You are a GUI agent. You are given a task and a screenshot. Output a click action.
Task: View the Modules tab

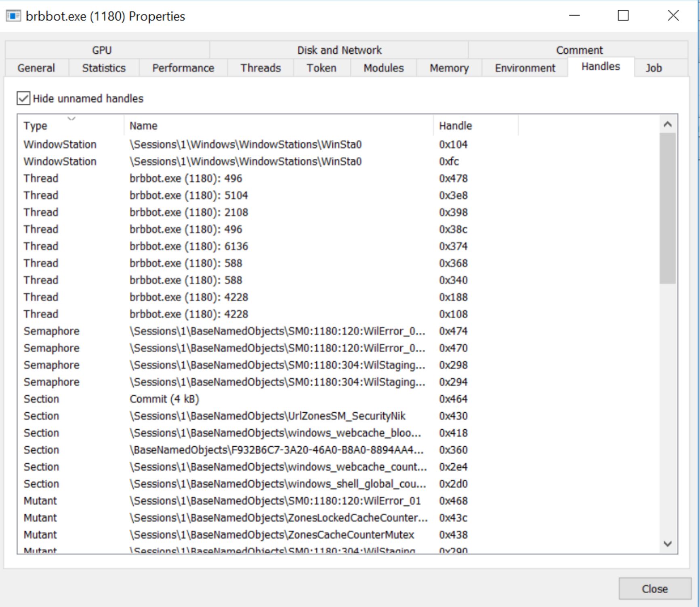tap(382, 68)
